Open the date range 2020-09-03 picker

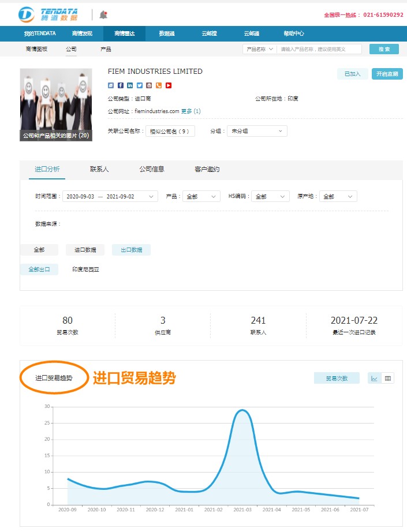110,196
